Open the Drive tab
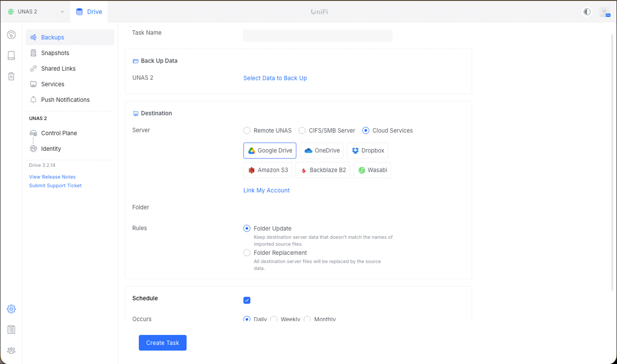Image resolution: width=617 pixels, height=364 pixels. (x=89, y=12)
